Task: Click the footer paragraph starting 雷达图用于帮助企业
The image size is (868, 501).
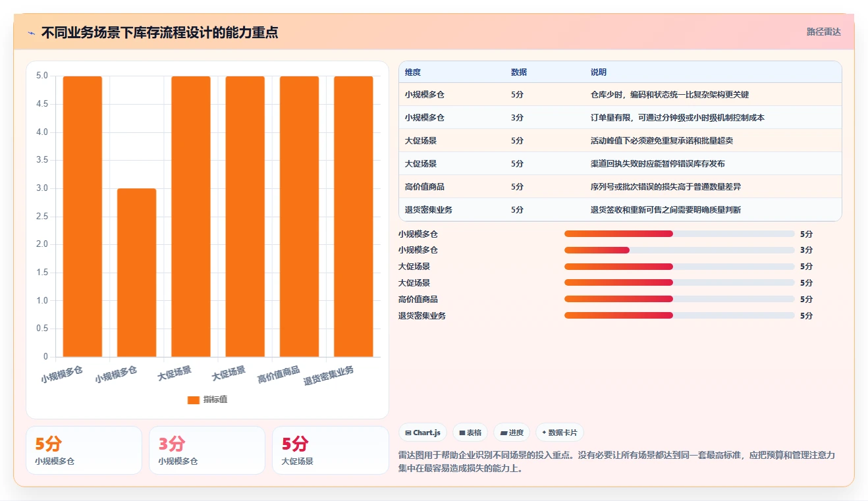Action: click(617, 462)
